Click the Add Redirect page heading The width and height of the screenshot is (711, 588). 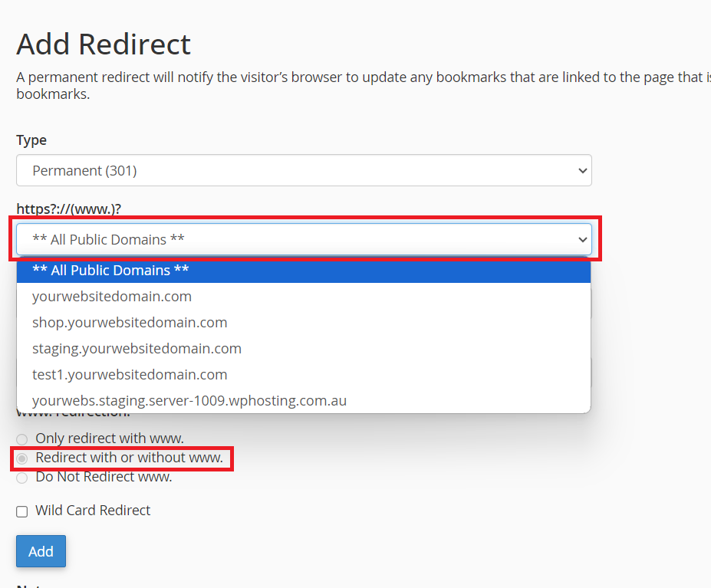(x=104, y=44)
